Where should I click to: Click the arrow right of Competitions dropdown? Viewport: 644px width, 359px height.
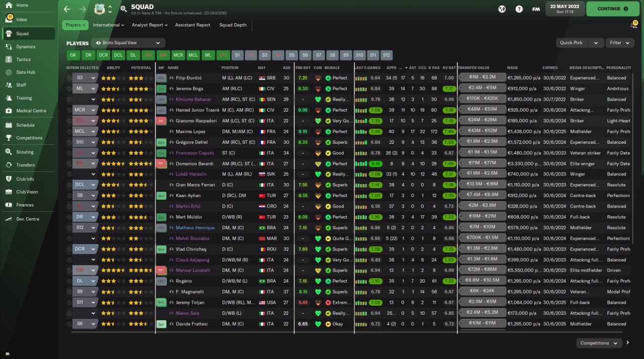pos(627,343)
